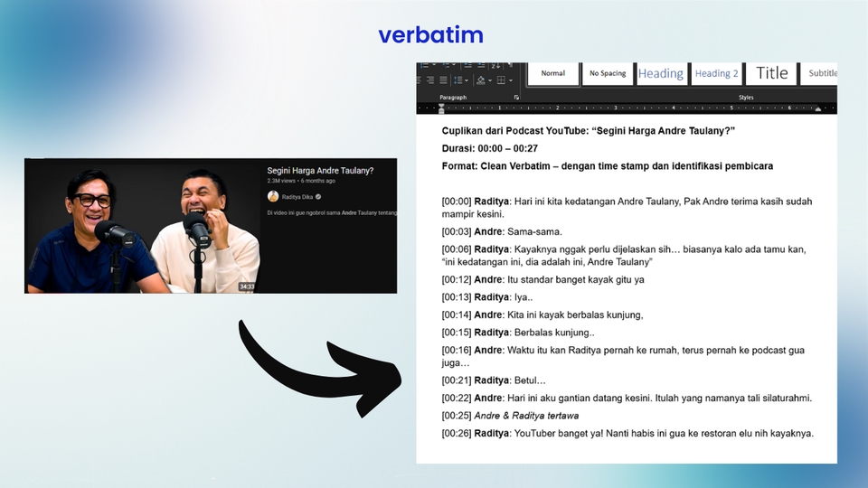Click the [00:14] 'Kita ini kayak berbalas kunjung' line
The width and height of the screenshot is (868, 488).
(542, 314)
